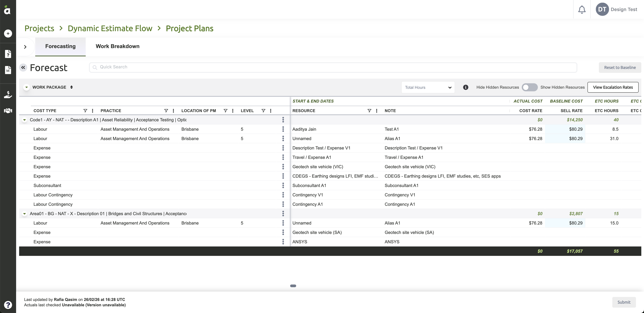Expand the side panel chevron next to Forecasting
The height and width of the screenshot is (313, 644).
25,47
